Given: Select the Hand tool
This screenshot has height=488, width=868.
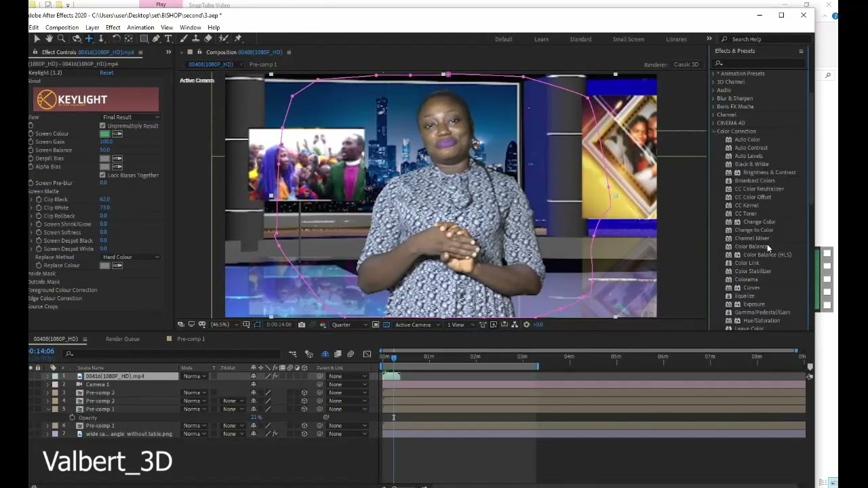Looking at the screenshot, I should click(x=49, y=39).
